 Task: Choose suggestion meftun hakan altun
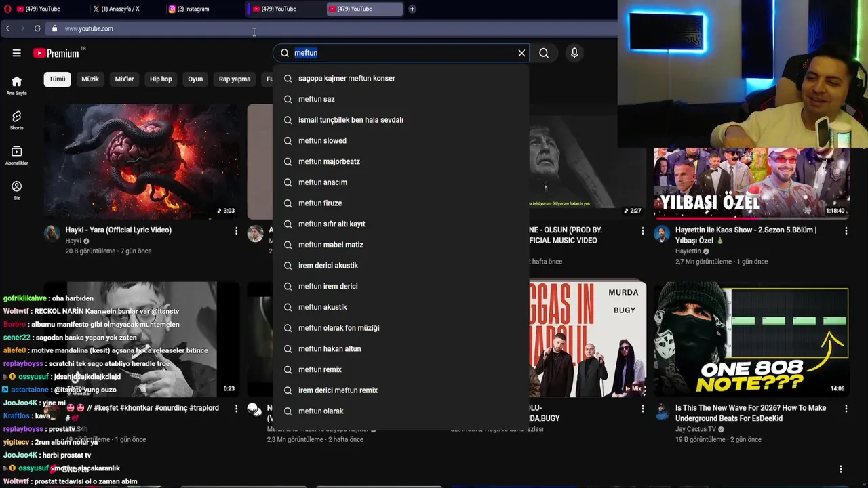tap(401, 349)
